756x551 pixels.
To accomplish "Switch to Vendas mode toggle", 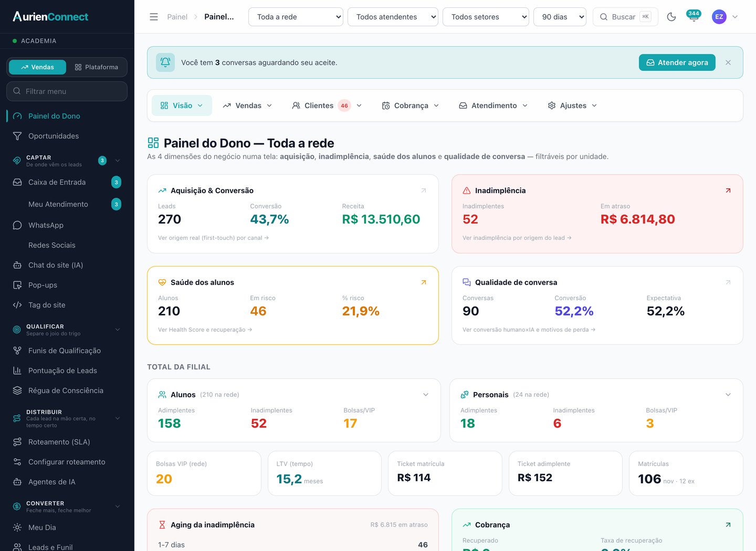I will [38, 67].
